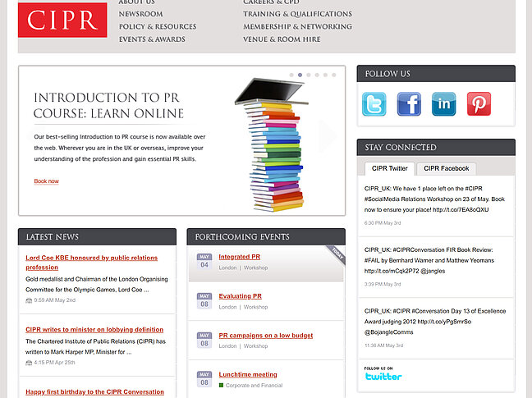
Task: Click the next slide arrow on carousel
Action: [328, 137]
